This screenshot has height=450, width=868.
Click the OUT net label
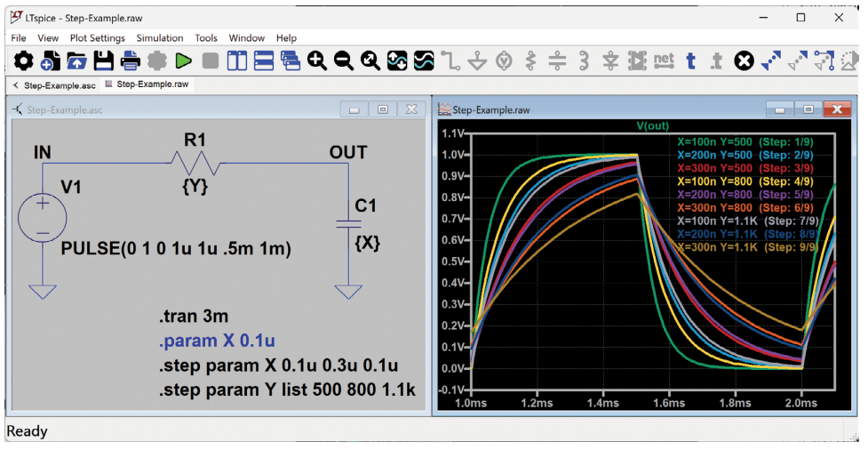348,152
